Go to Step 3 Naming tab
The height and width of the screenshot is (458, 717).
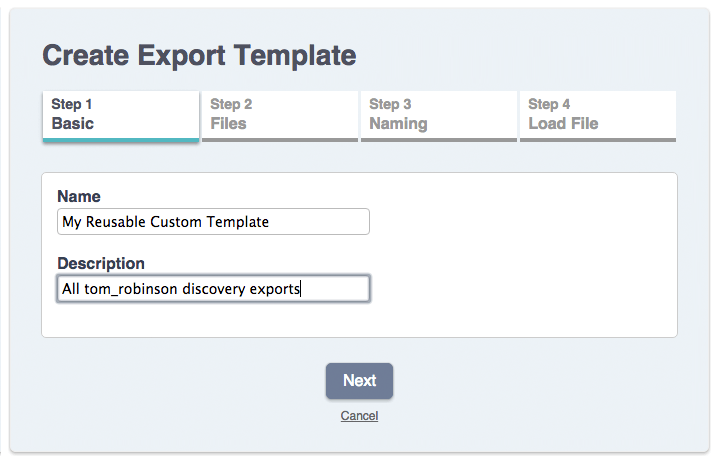pyautogui.click(x=438, y=114)
